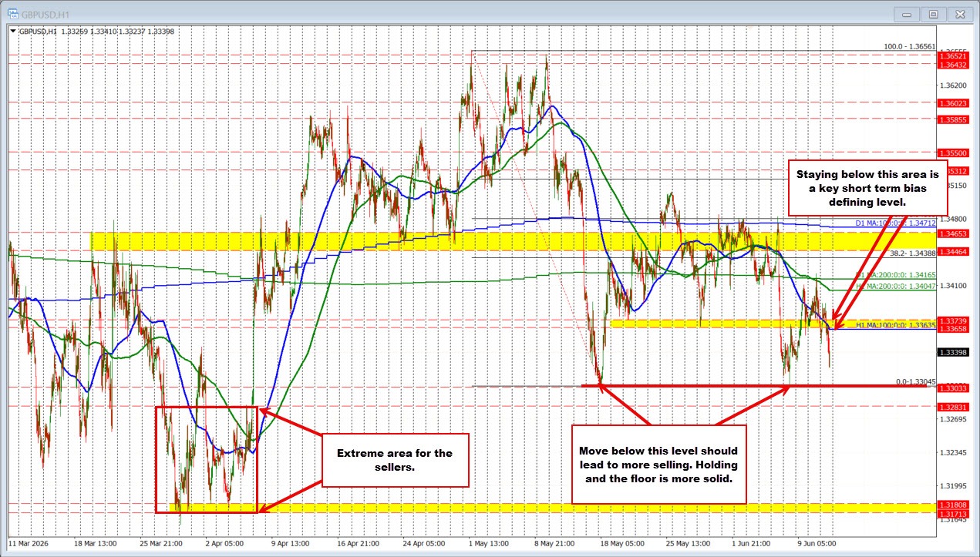
Task: Select the 1.35855 price level label
Action: 953,119
